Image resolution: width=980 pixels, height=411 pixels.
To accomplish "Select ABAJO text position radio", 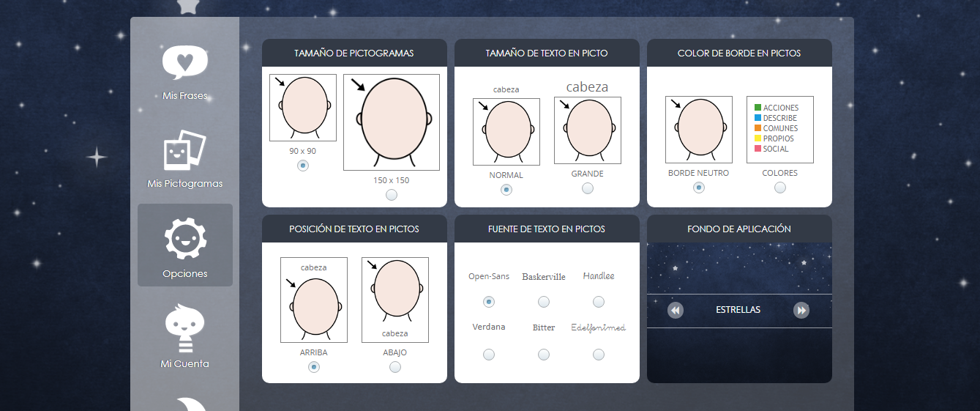I will click(x=395, y=367).
